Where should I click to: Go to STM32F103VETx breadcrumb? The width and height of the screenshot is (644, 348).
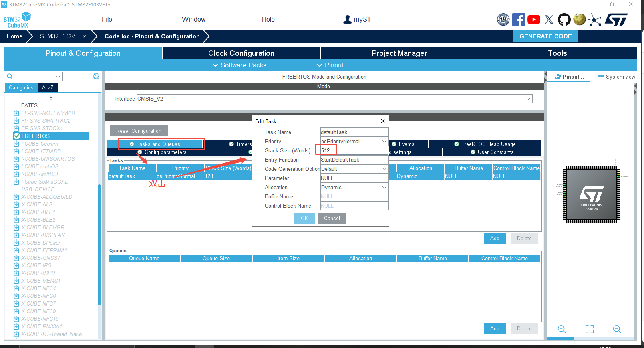63,36
